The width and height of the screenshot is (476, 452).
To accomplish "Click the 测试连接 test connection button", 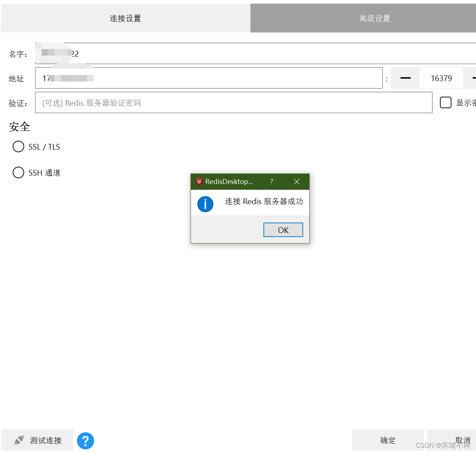I will tap(37, 440).
